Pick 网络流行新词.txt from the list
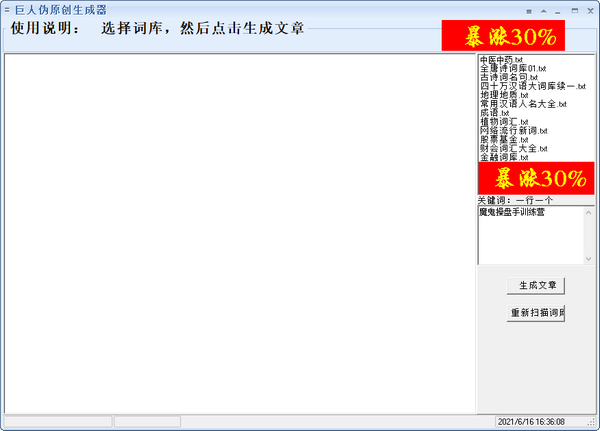The height and width of the screenshot is (431, 600). 514,131
